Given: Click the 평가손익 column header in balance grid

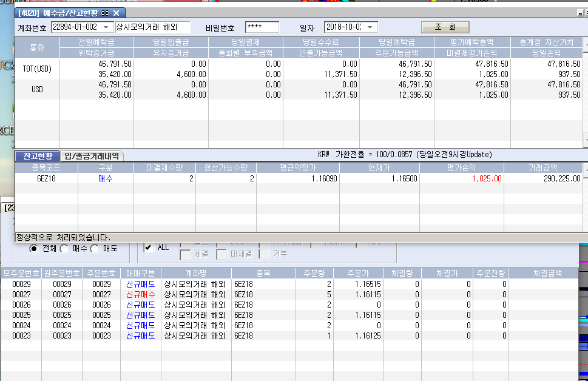Looking at the screenshot, I should point(461,167).
